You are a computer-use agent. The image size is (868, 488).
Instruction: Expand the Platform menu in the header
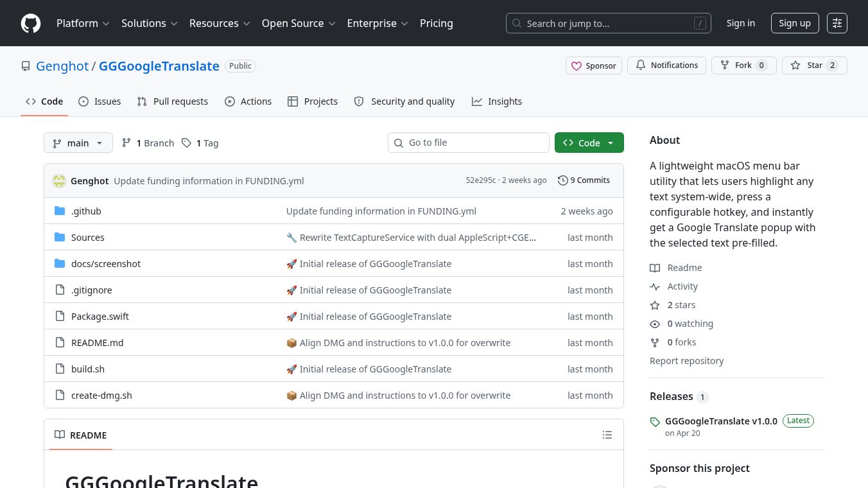(83, 23)
